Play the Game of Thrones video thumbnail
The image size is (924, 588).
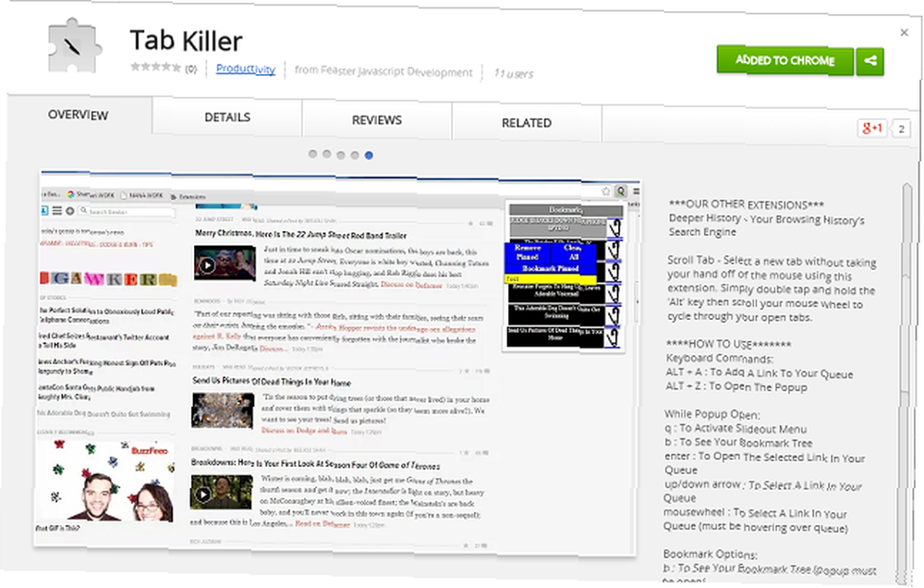coord(221,492)
